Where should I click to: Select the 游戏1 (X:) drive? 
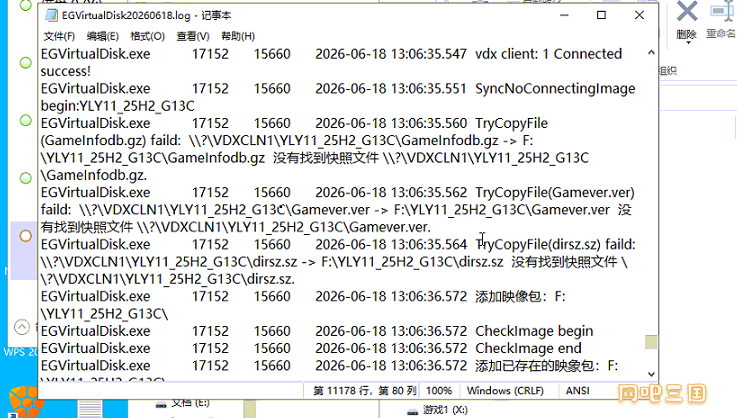[437, 410]
